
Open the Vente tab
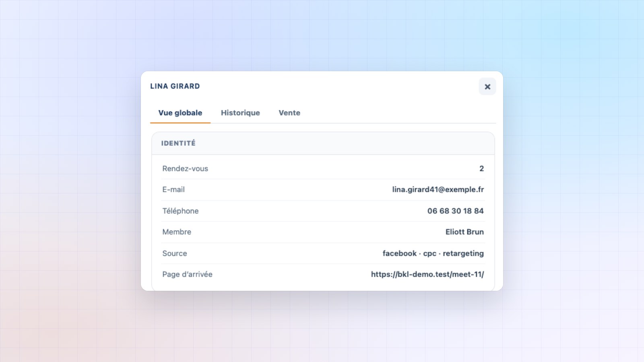(289, 113)
